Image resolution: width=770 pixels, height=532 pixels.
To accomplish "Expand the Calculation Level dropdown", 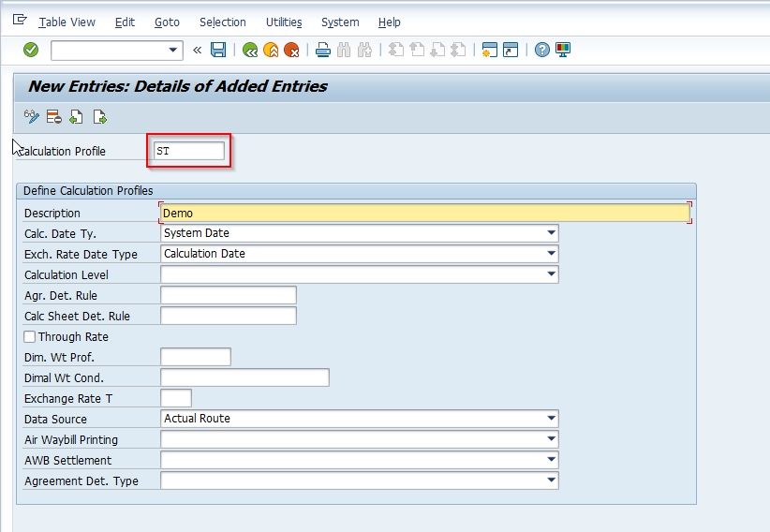I will tap(551, 274).
